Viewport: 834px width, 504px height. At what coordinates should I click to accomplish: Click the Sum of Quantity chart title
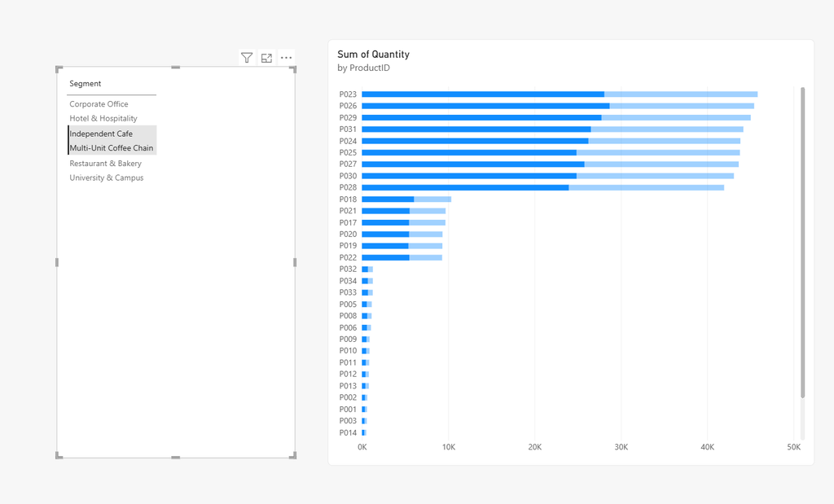pos(373,55)
